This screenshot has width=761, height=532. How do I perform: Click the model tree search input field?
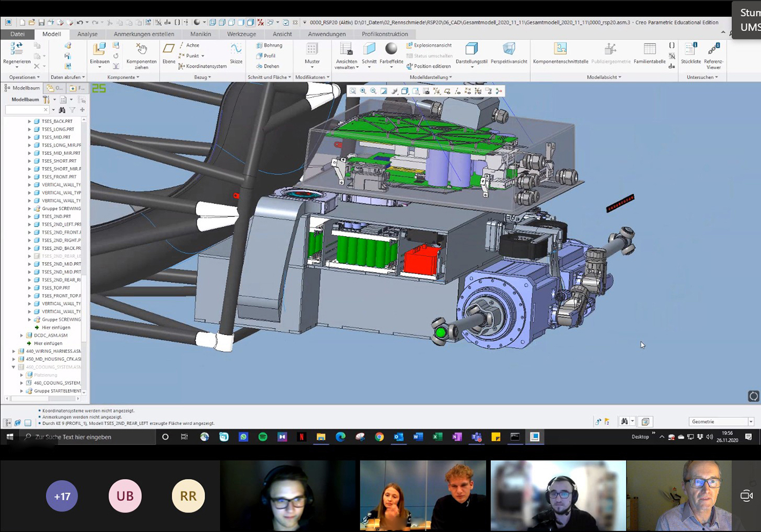click(x=25, y=110)
